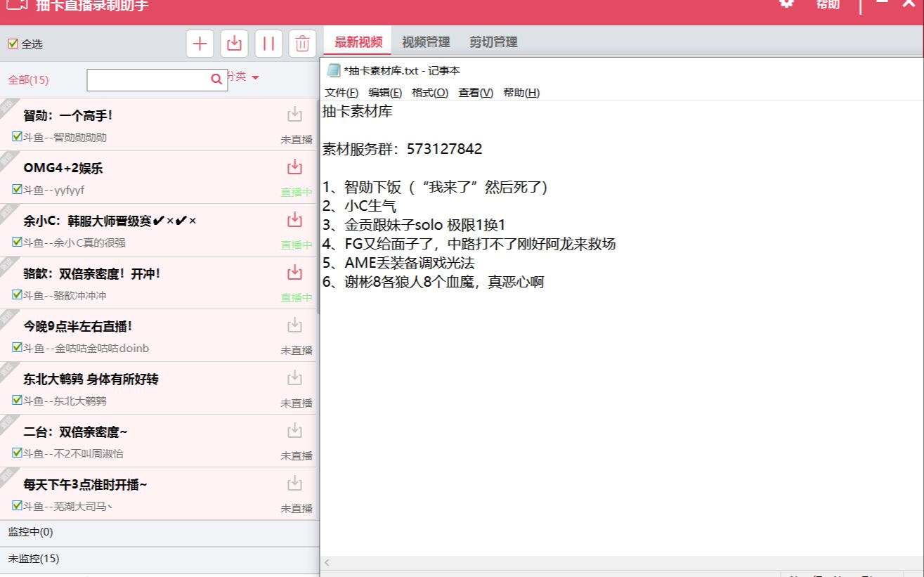Image resolution: width=924 pixels, height=577 pixels.
Task: Click record icon for OMG4+2娱乐
Action: [x=294, y=167]
